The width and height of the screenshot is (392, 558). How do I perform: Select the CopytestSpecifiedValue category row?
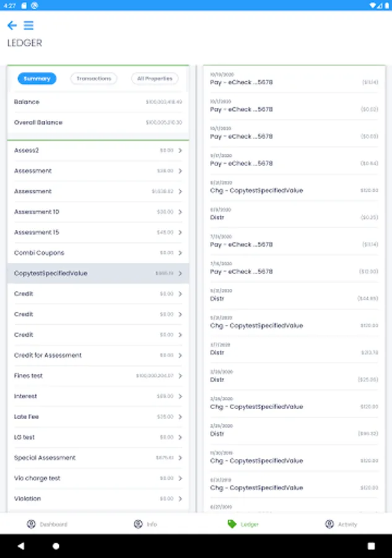pos(98,273)
